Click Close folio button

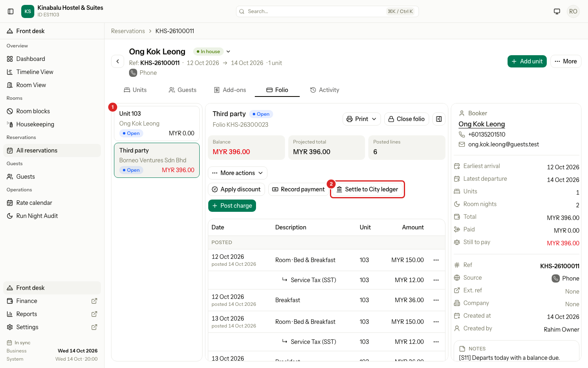[x=407, y=119]
